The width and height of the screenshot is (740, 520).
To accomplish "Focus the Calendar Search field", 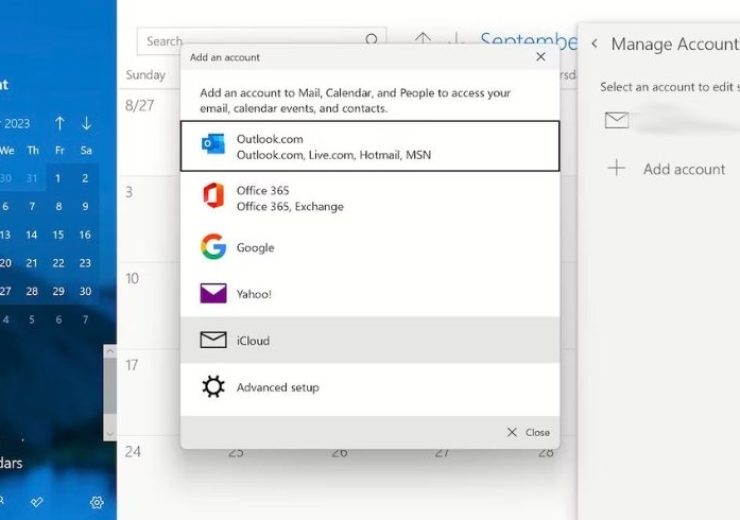I will click(x=261, y=41).
